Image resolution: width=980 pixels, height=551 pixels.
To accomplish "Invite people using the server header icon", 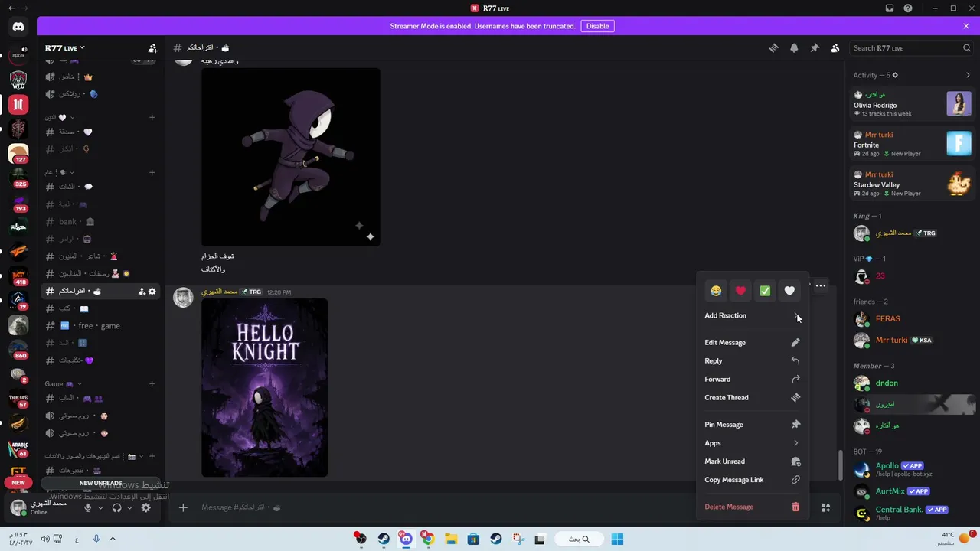I will (152, 48).
